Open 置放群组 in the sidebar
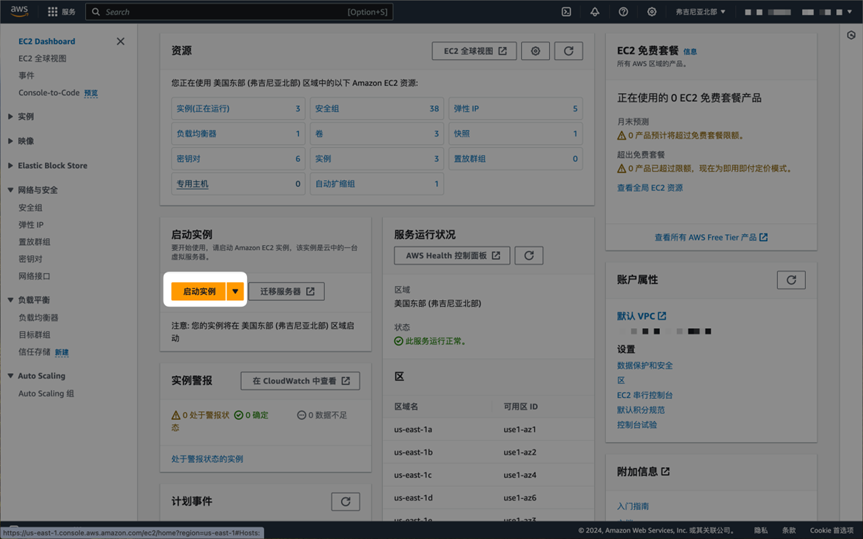 [34, 242]
